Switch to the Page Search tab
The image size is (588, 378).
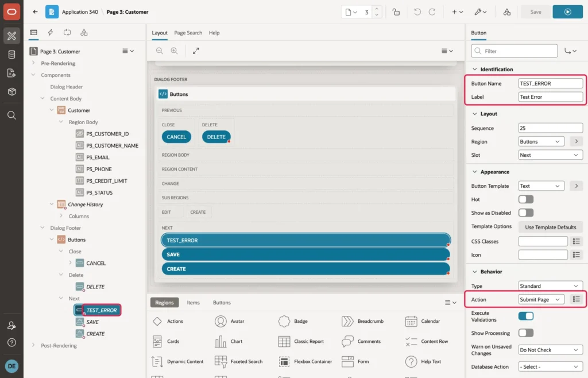tap(188, 33)
